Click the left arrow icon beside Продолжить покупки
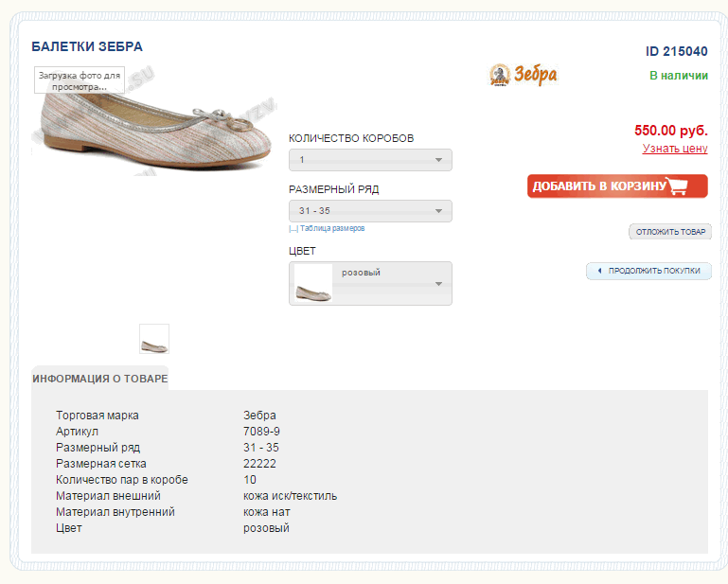728x584 pixels. (x=599, y=272)
